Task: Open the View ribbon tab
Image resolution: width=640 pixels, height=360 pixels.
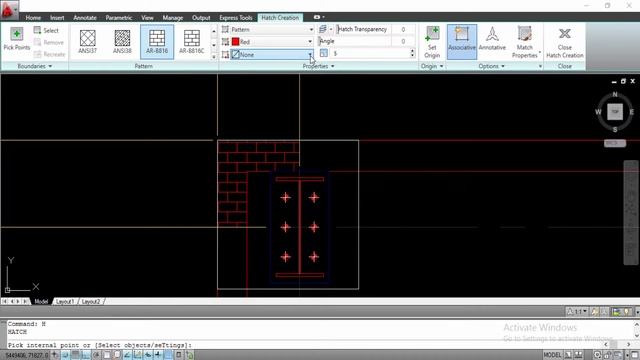Action: (147, 18)
